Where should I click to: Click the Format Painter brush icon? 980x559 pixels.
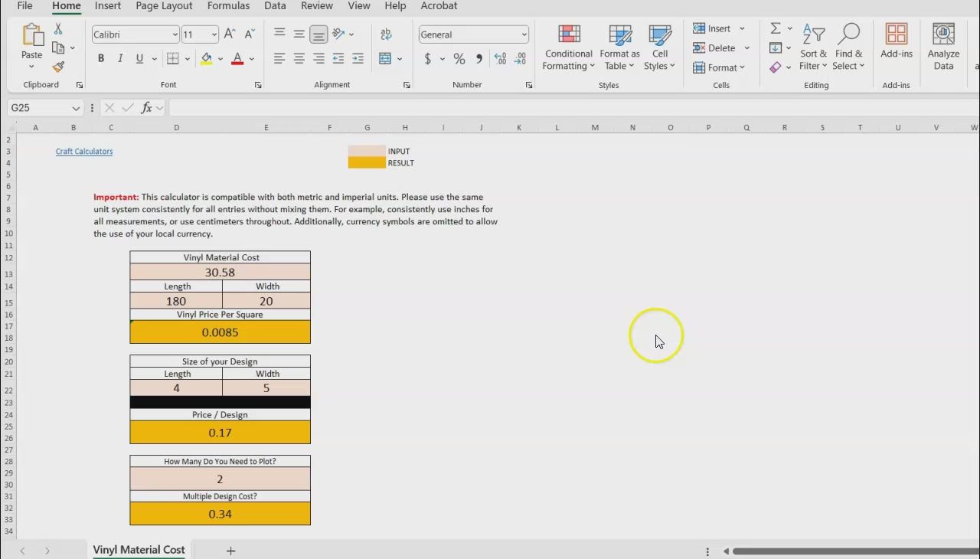[x=58, y=67]
